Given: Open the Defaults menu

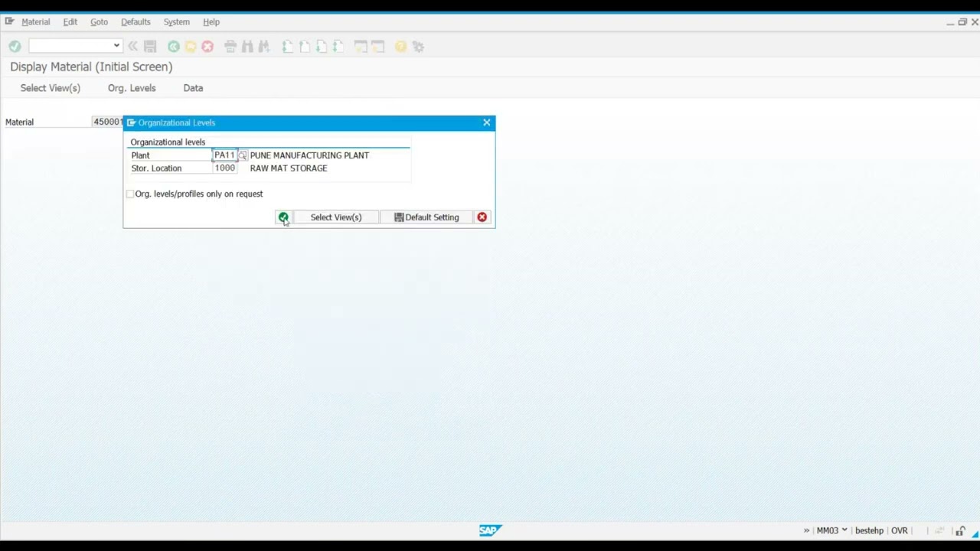Looking at the screenshot, I should (136, 21).
